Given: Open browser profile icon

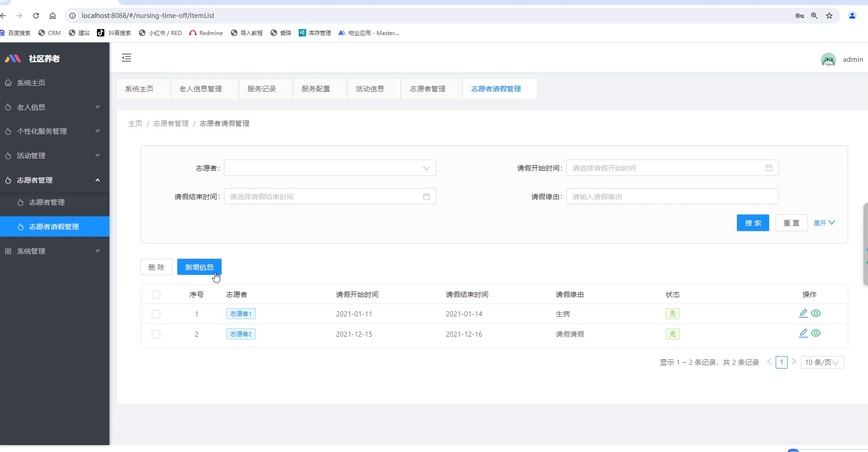Looking at the screenshot, I should (852, 16).
